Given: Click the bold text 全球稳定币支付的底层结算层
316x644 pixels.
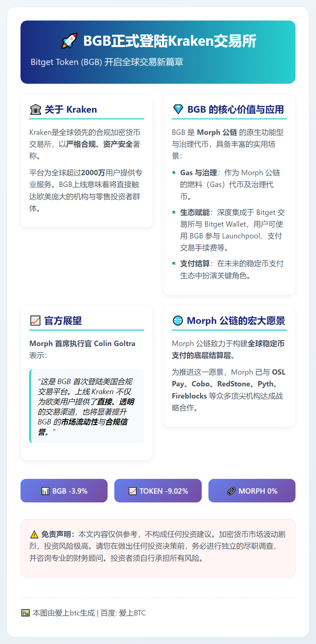Looking at the screenshot, I should point(228,349).
